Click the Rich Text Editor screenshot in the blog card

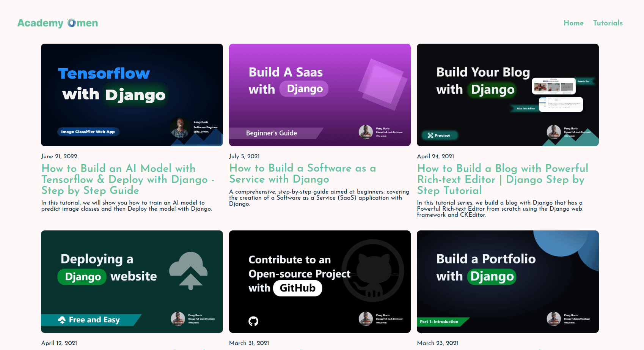561,104
